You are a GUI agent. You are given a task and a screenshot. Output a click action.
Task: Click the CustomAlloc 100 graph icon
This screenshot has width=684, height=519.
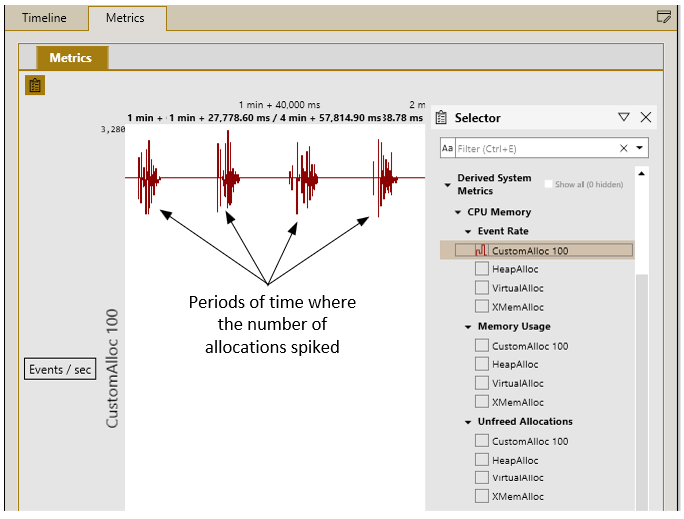pyautogui.click(x=481, y=250)
